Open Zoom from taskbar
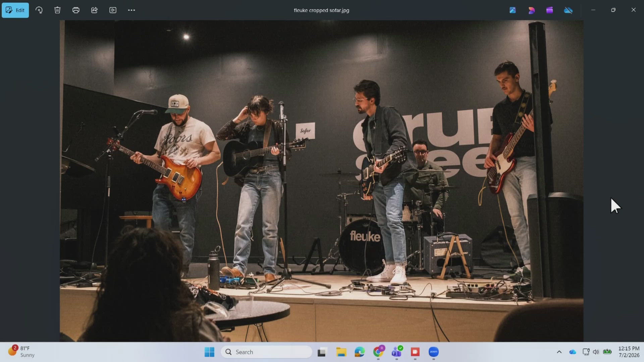Image resolution: width=644 pixels, height=362 pixels. (434, 352)
